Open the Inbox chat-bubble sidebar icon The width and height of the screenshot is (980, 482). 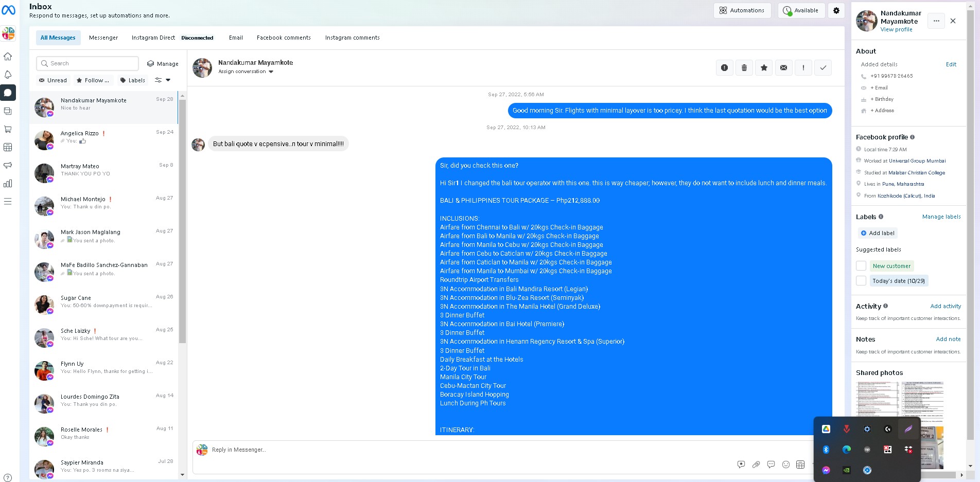pyautogui.click(x=8, y=93)
